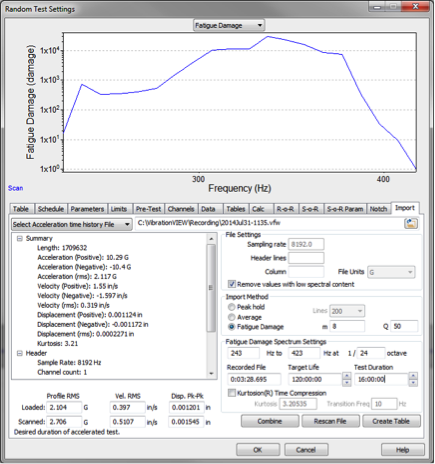Collapse the Header tree node
Viewport: 435px width, 464px height.
tap(20, 353)
